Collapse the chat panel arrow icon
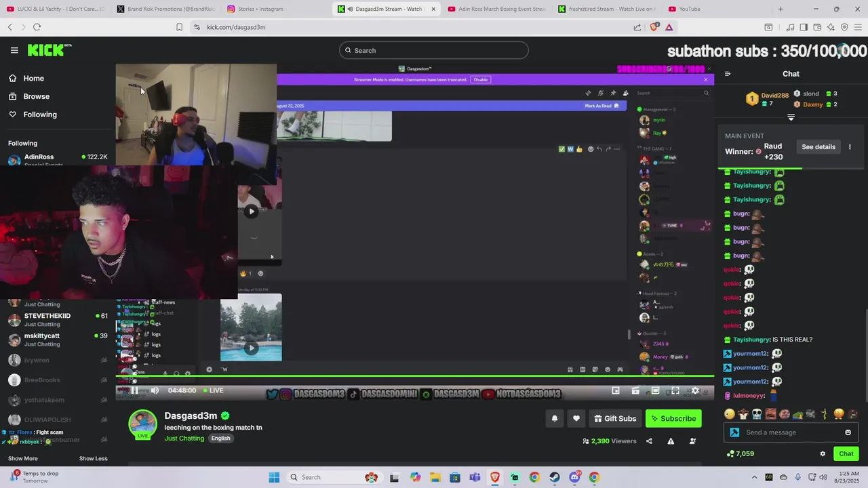 (728, 74)
